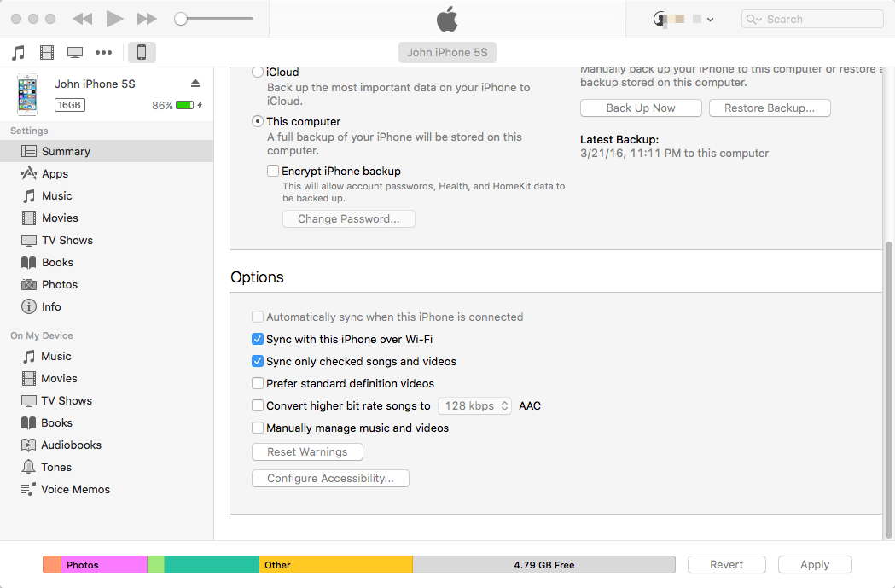Image resolution: width=895 pixels, height=588 pixels.
Task: Open the More (three dots) menu
Action: (103, 53)
